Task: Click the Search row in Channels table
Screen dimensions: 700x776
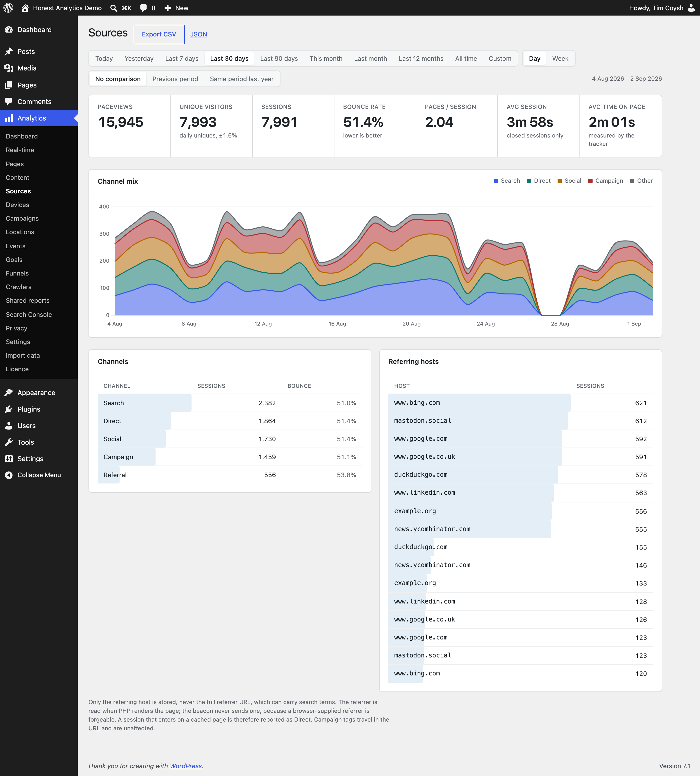Action: pyautogui.click(x=230, y=403)
